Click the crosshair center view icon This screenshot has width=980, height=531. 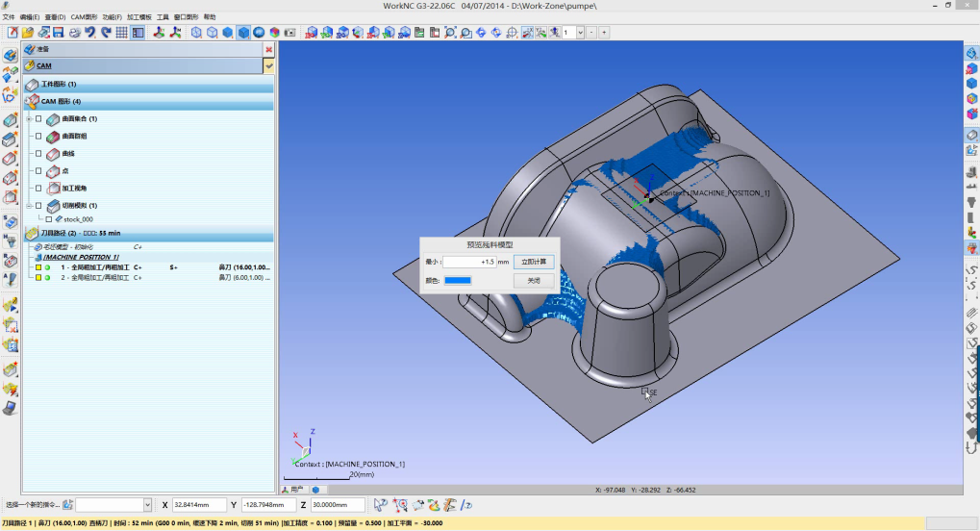coord(512,33)
